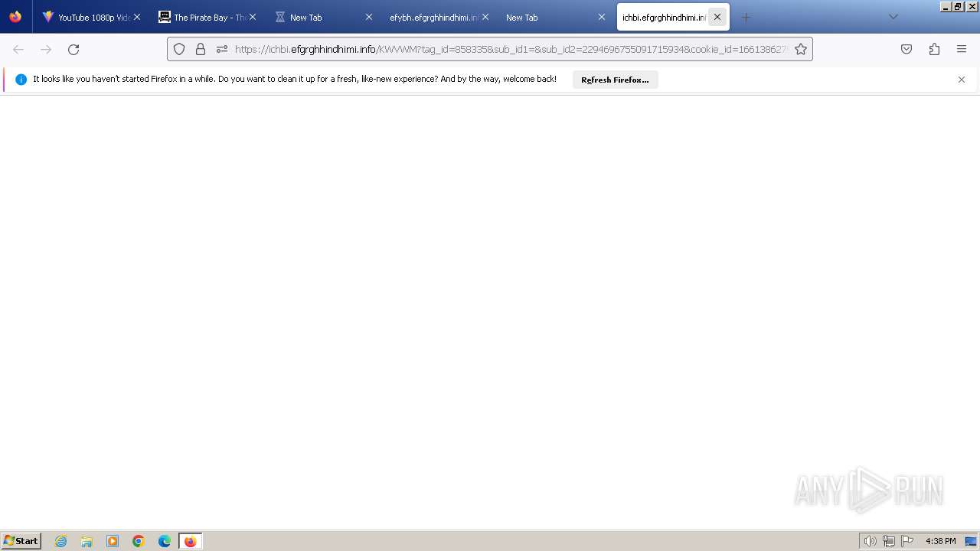980x551 pixels.
Task: Click the Show desktop tray icon
Action: 971,541
